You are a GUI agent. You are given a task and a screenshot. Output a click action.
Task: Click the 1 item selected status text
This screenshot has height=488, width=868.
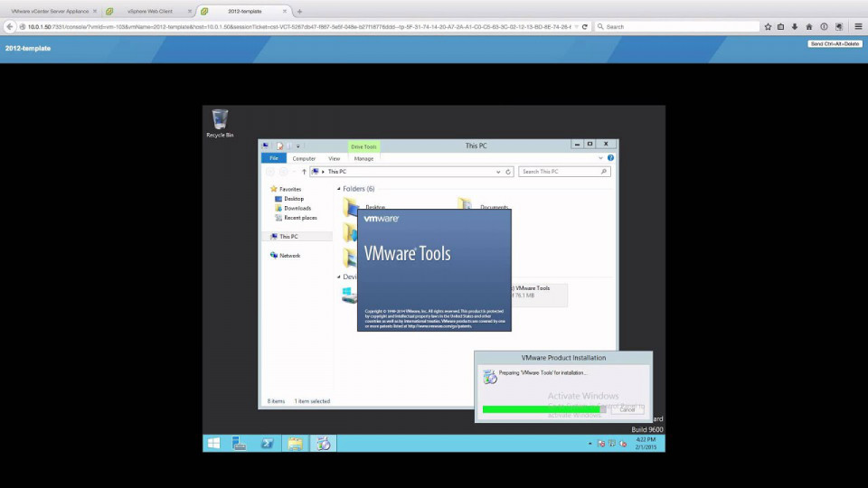(x=312, y=401)
